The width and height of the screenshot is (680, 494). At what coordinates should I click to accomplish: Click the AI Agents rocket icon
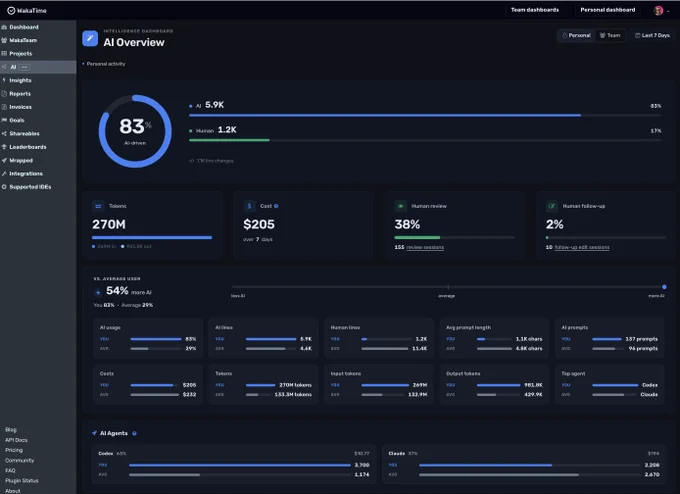click(95, 433)
